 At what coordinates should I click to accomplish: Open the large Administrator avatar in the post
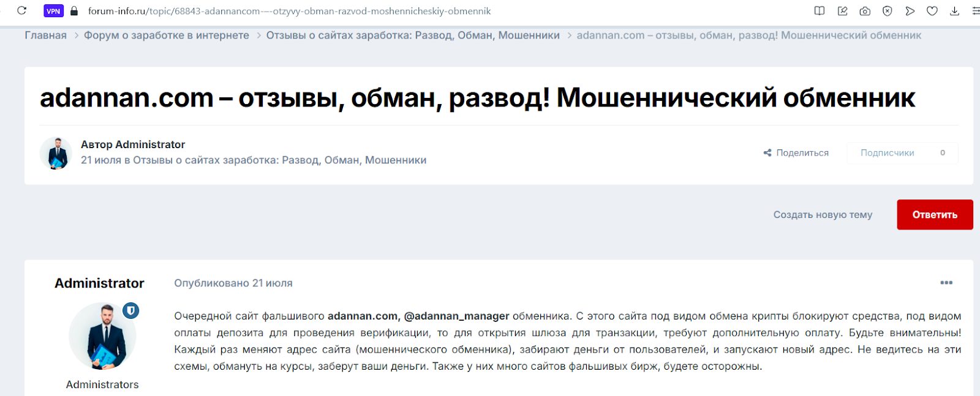pyautogui.click(x=102, y=336)
